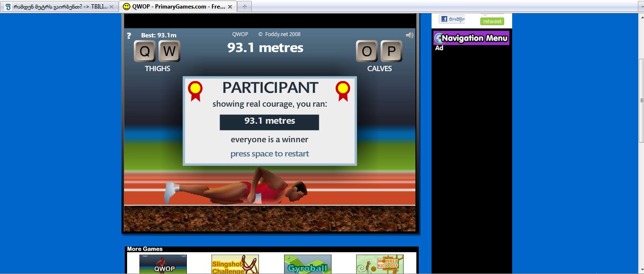Click the Facebook like icon
Screen dimensions: 644x274
(x=444, y=19)
